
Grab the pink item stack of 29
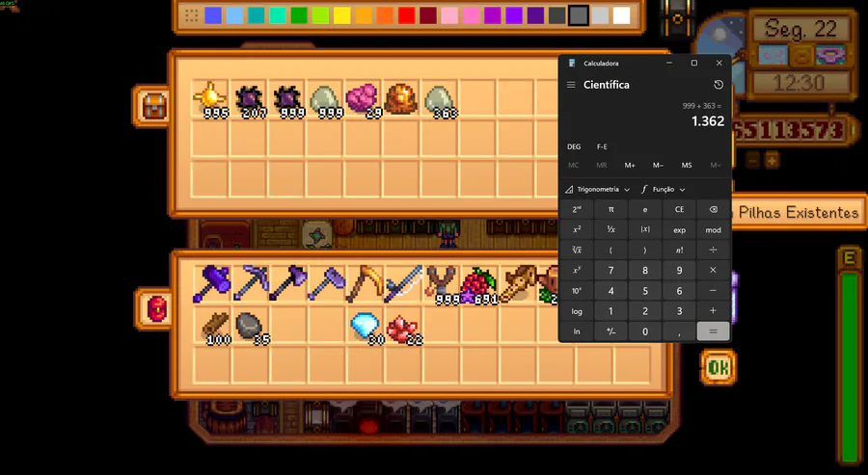pyautogui.click(x=364, y=99)
